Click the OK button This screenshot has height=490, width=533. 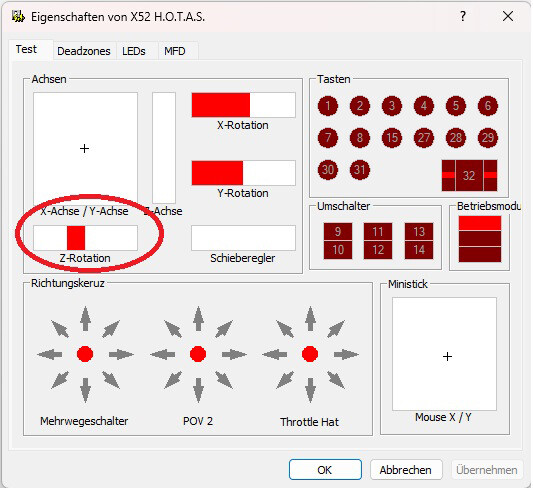pos(325,470)
